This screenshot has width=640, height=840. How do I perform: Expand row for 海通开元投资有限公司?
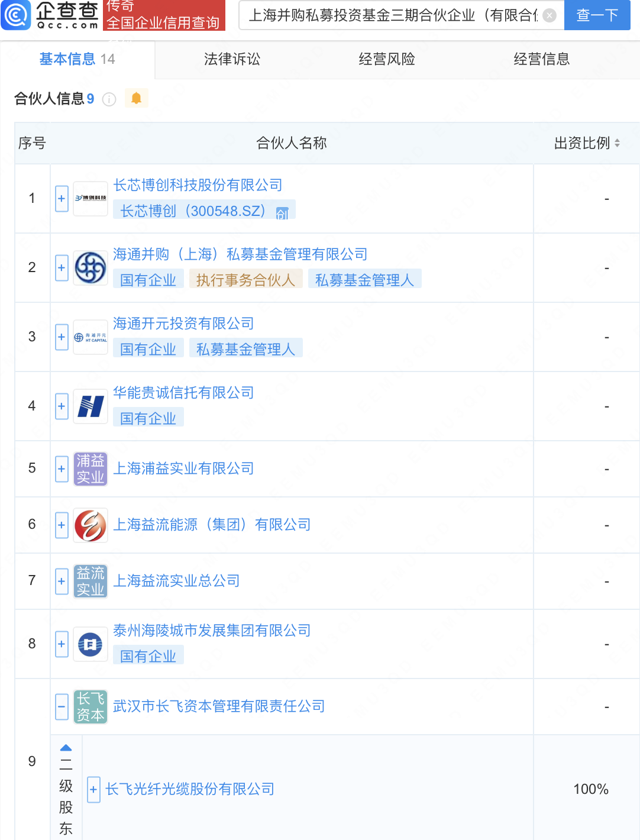(x=62, y=337)
